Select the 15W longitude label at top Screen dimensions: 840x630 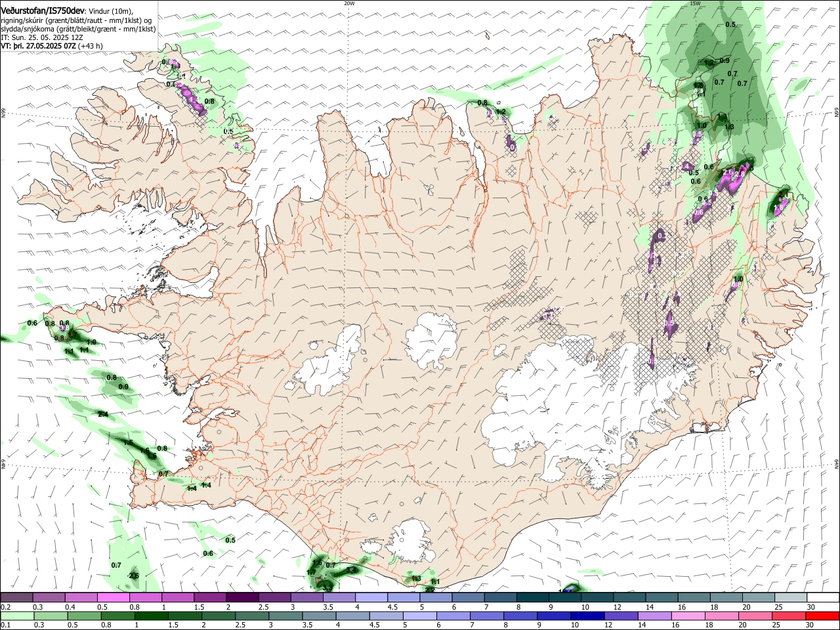(695, 3)
